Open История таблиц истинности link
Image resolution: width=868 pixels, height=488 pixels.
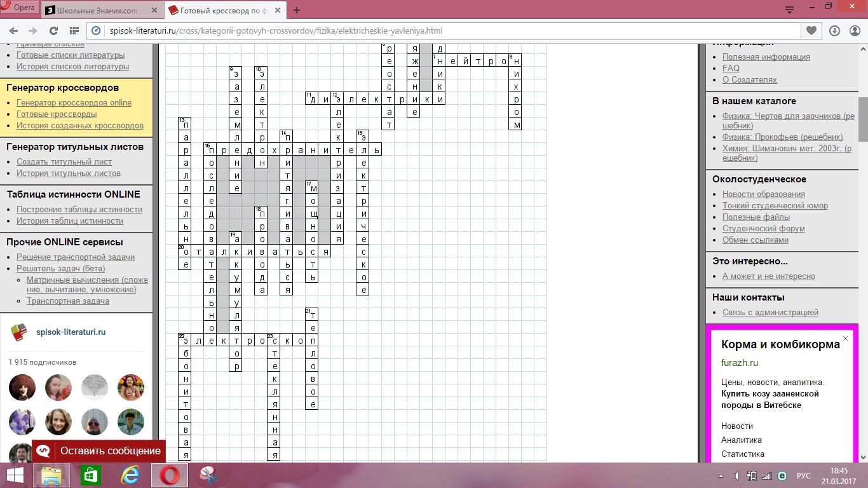70,221
